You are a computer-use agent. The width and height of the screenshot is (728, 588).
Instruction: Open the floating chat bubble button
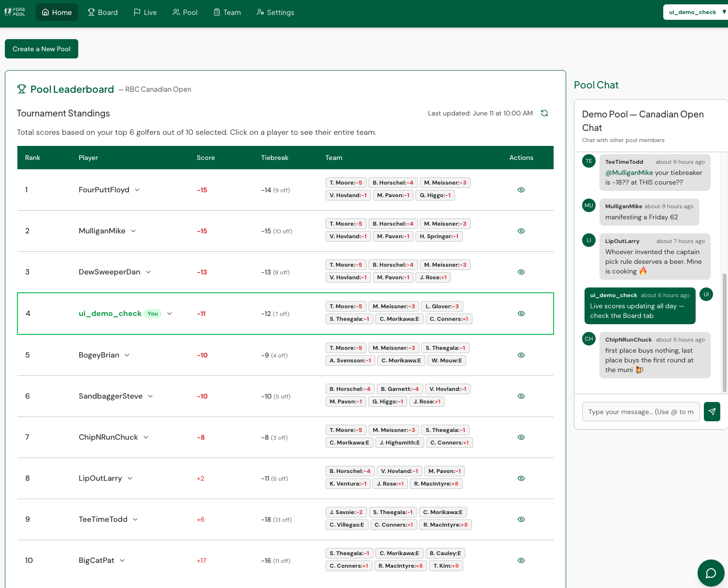(711, 573)
